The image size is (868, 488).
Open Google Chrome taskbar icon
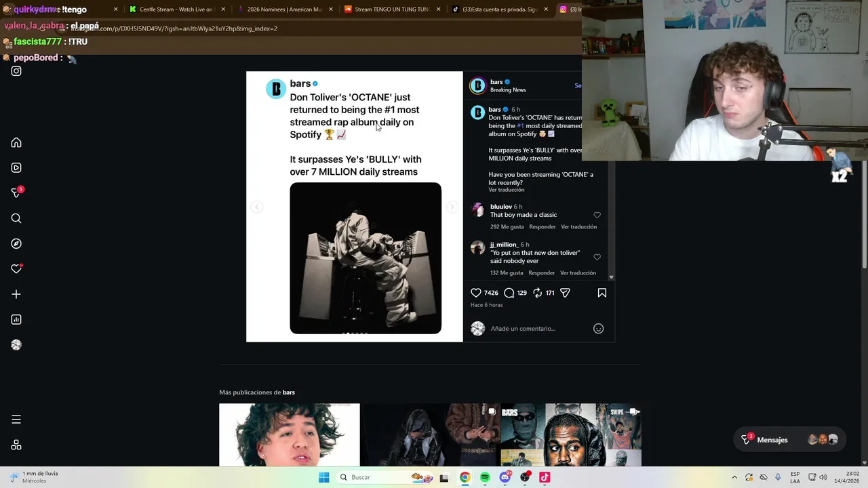465,477
